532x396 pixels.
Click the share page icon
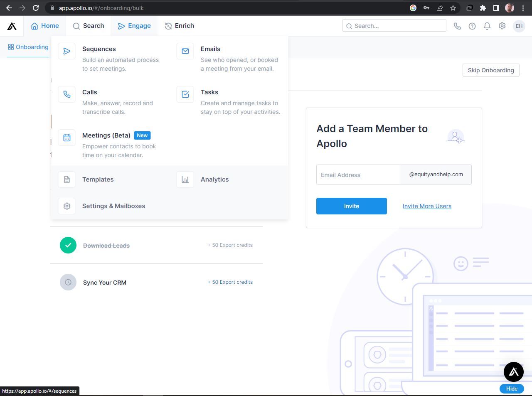(440, 8)
